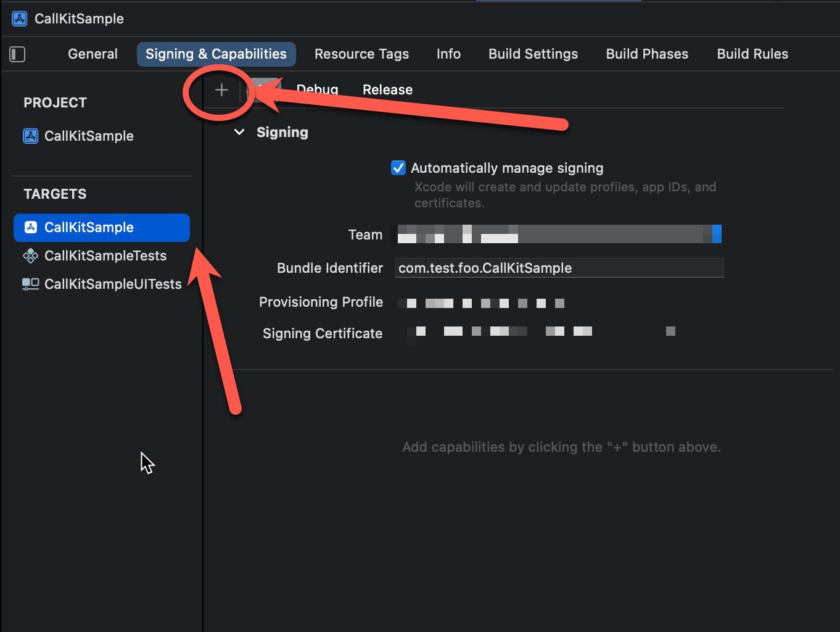Show the Build Rules tab
Image resolution: width=840 pixels, height=632 pixels.
tap(752, 54)
